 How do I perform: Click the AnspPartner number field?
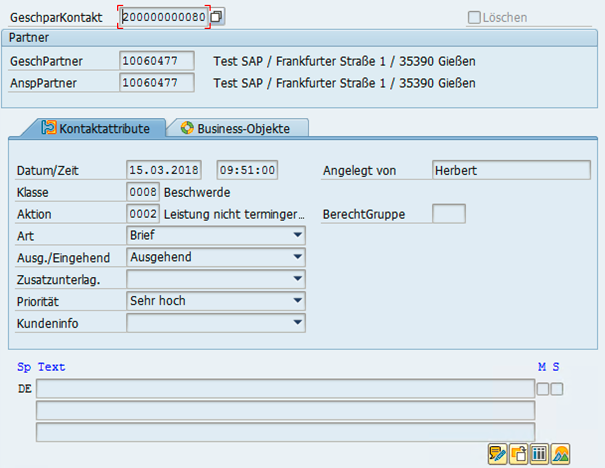[x=156, y=83]
